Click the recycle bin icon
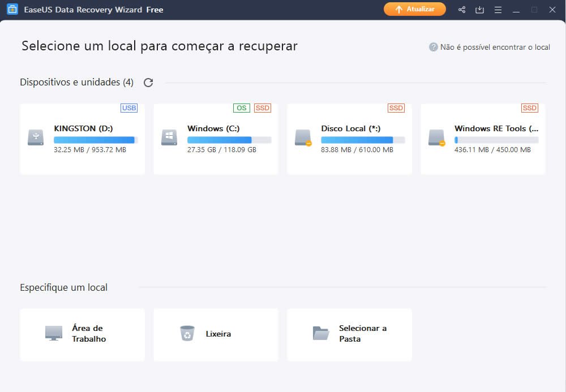 click(x=187, y=333)
